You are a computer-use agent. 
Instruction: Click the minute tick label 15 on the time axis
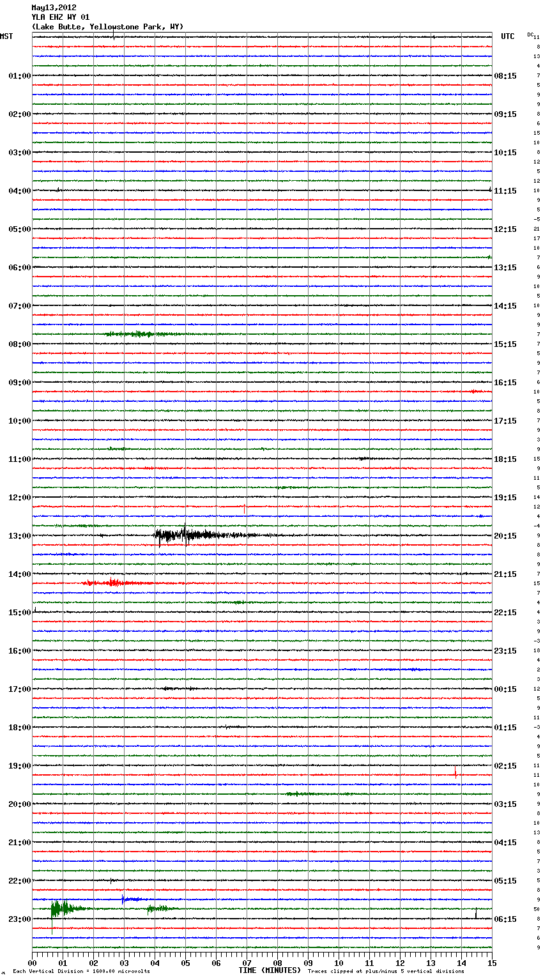pyautogui.click(x=491, y=963)
